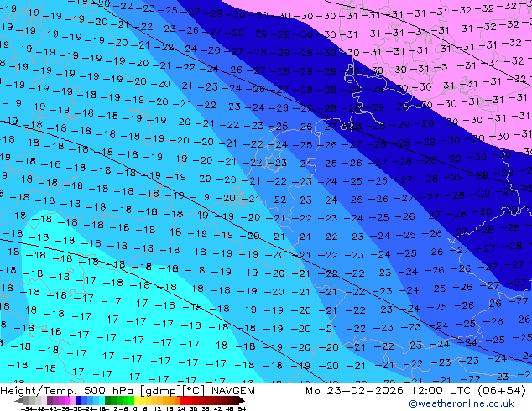Click the grey left arrow end of the scale
Viewport: 532px width, 411px height.
(x=19, y=400)
